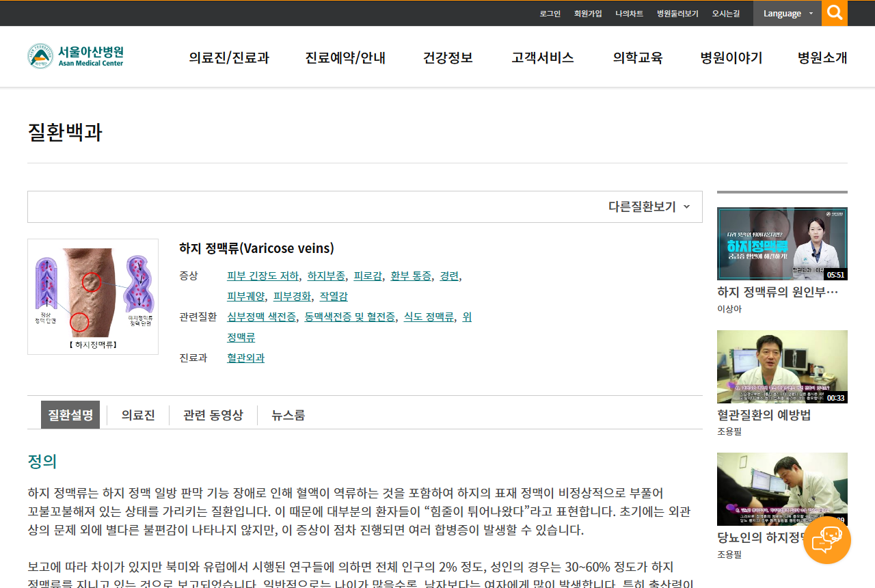
Task: Click the 작열감 symptom link
Action: (334, 297)
